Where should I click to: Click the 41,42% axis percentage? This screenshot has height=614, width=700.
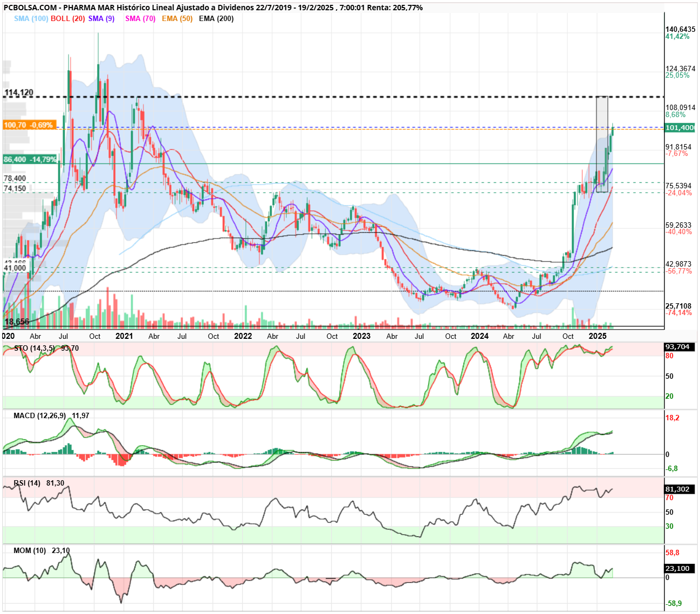[x=677, y=37]
